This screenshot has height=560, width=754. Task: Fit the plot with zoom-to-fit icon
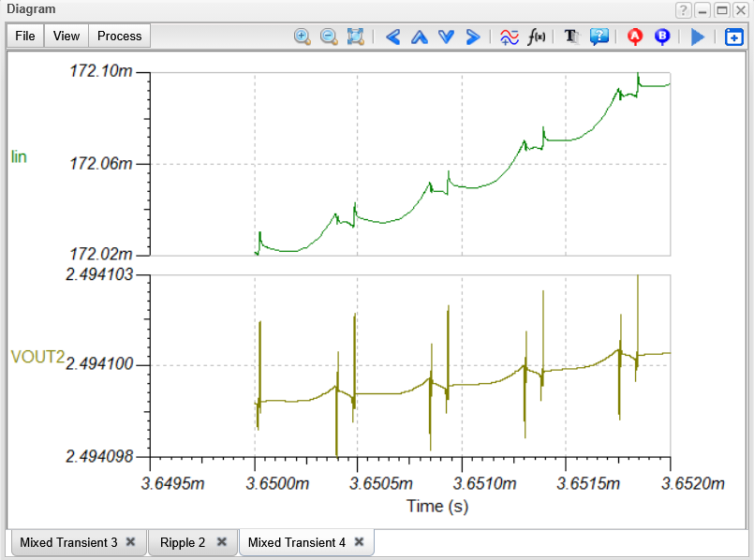point(355,37)
